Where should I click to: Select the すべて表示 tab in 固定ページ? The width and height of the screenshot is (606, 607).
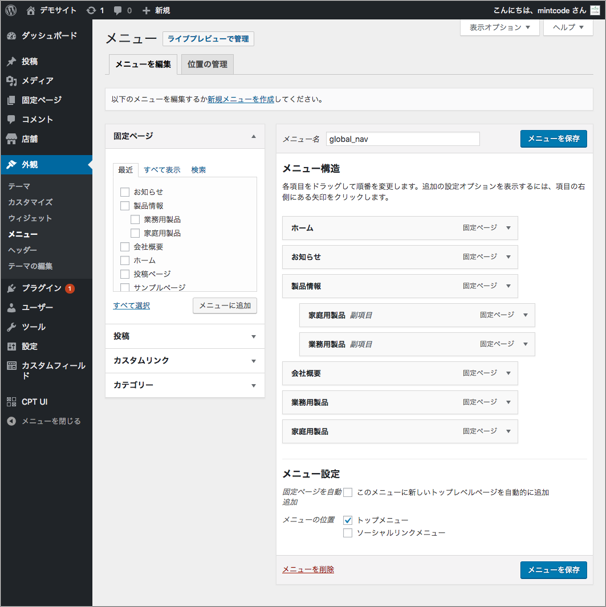162,170
